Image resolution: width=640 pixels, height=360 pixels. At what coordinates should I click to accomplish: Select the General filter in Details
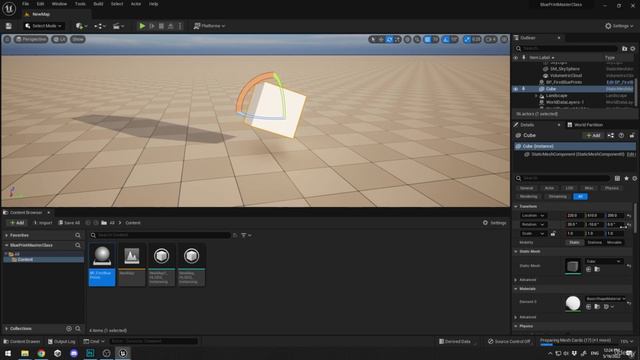527,188
